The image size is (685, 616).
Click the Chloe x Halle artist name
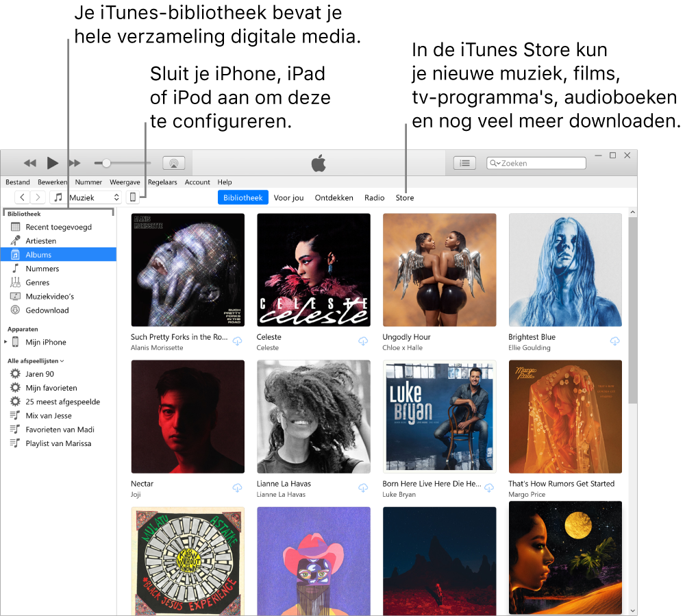(402, 348)
